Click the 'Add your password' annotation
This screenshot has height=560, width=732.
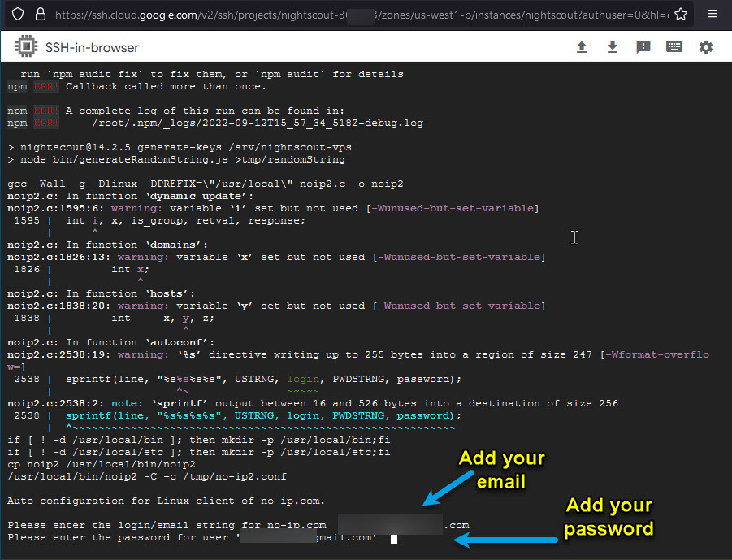(x=609, y=517)
